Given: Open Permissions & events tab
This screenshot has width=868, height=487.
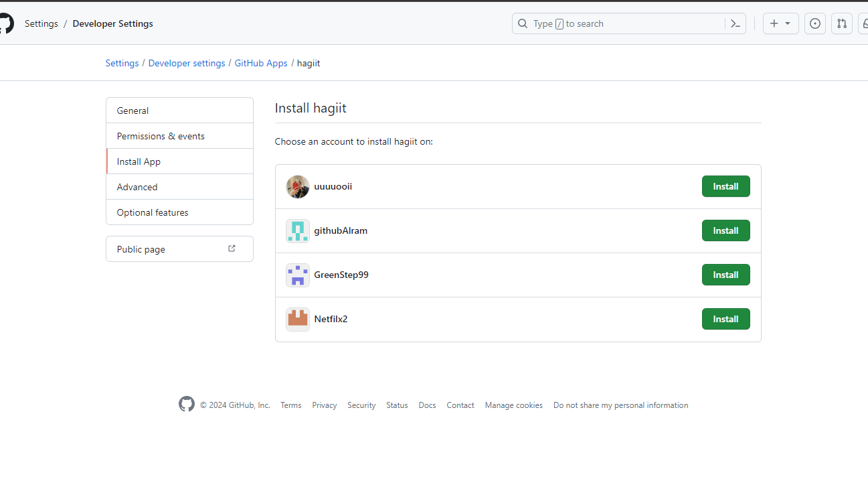Looking at the screenshot, I should (x=179, y=136).
